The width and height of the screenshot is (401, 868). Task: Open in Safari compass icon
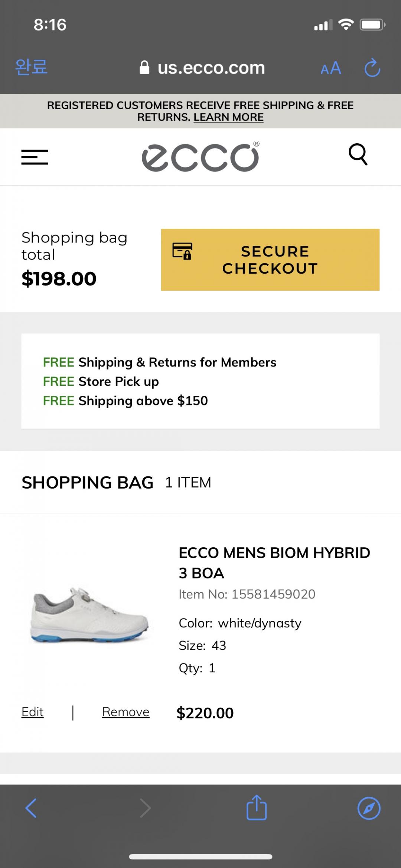[x=369, y=808]
